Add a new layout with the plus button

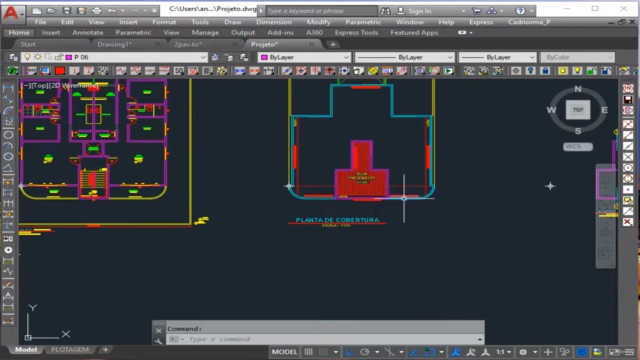(x=105, y=349)
